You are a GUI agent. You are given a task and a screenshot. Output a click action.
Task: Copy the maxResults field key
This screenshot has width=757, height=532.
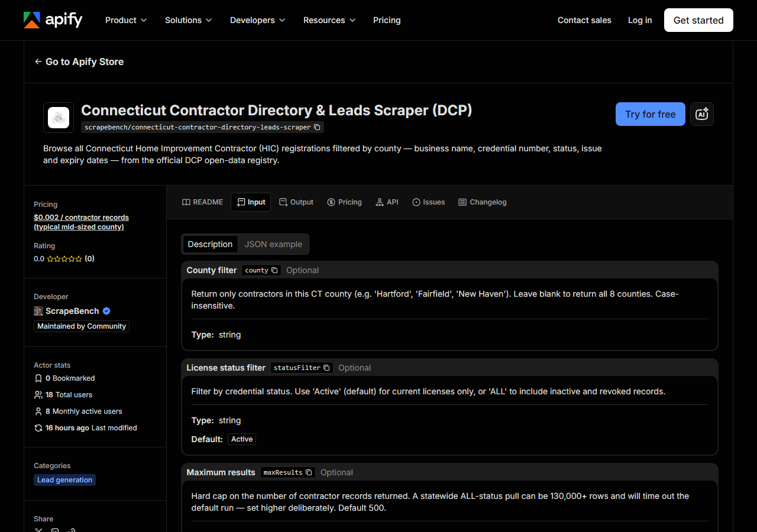click(309, 472)
